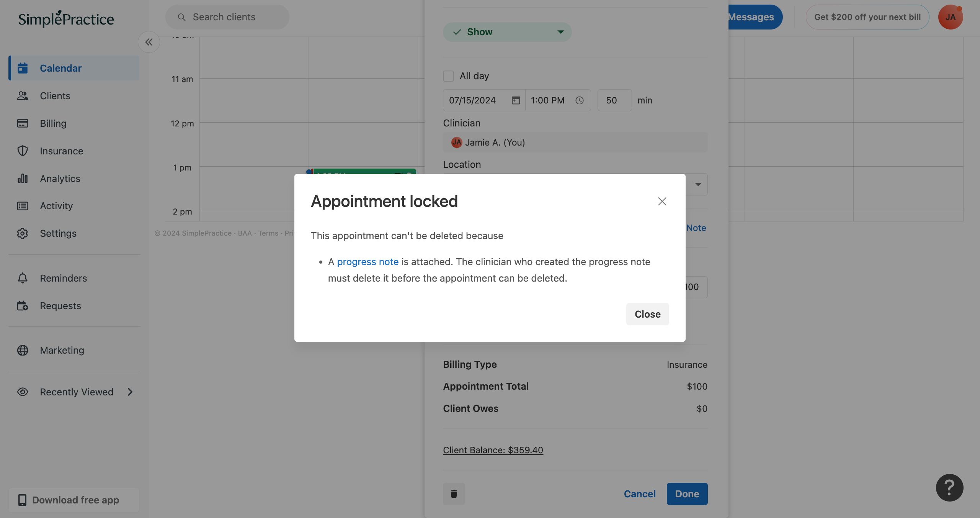Click the Billing card icon

click(x=23, y=123)
